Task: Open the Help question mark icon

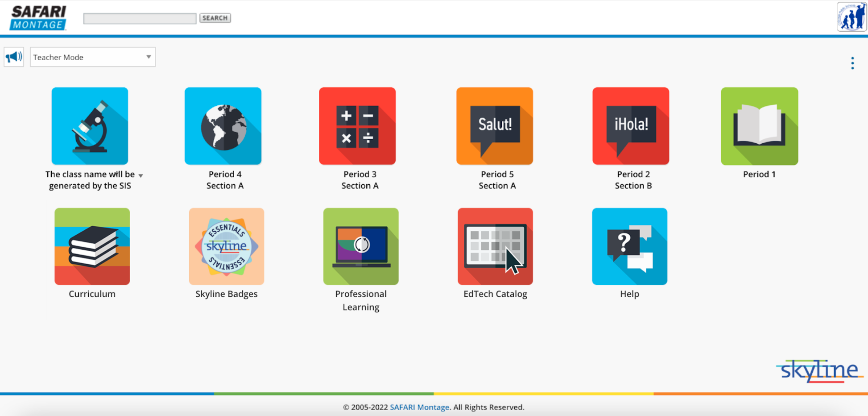Action: [x=629, y=246]
